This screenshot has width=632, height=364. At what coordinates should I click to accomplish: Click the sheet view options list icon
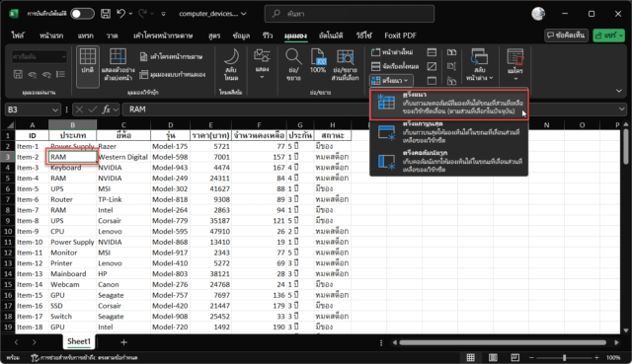tap(61, 74)
